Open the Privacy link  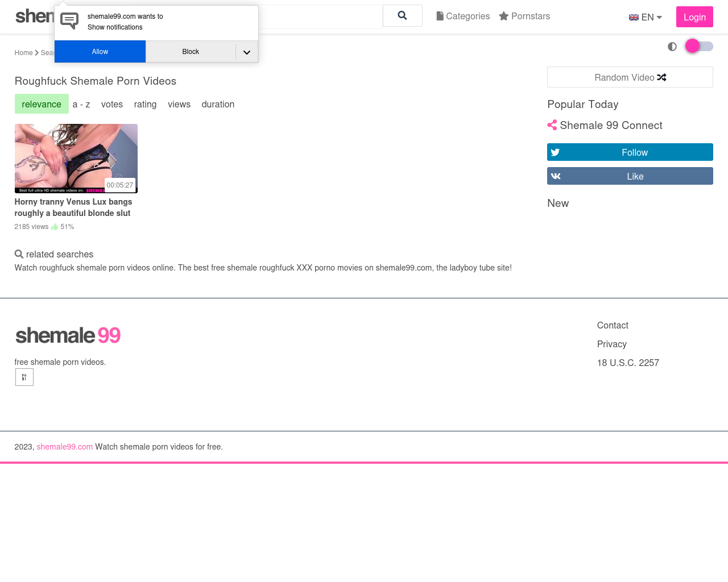(x=612, y=344)
